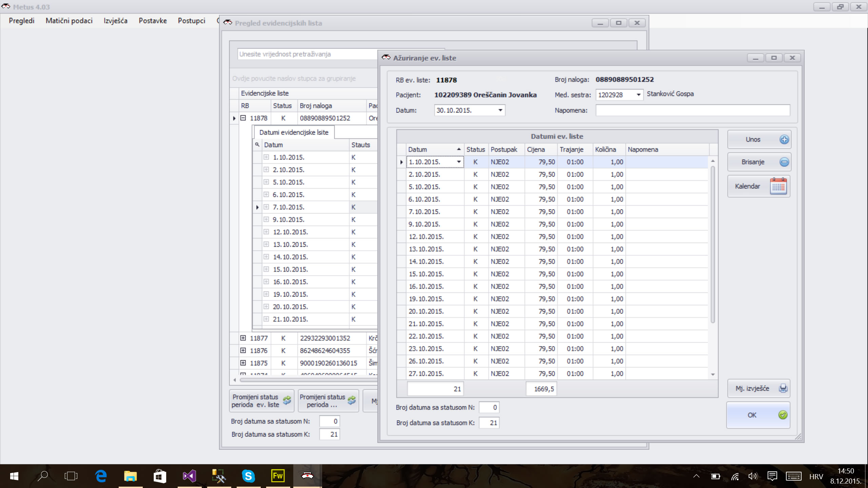This screenshot has width=868, height=488.
Task: Expand the 7.10.2015. date row in Pregled
Action: coord(266,207)
